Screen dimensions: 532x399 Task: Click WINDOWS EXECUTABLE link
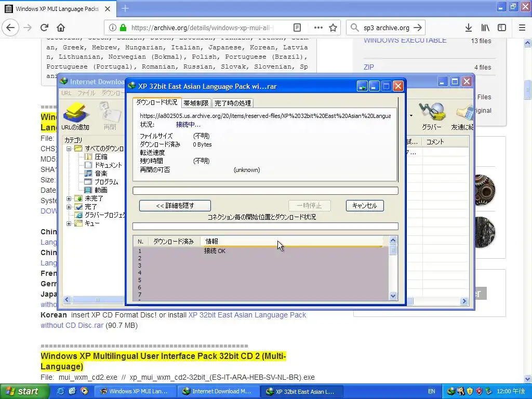[405, 40]
